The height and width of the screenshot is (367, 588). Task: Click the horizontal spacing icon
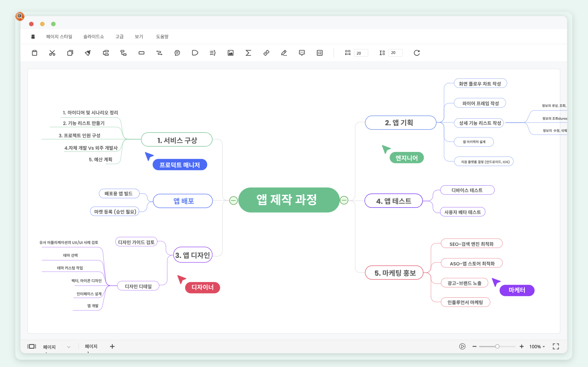[x=347, y=53]
